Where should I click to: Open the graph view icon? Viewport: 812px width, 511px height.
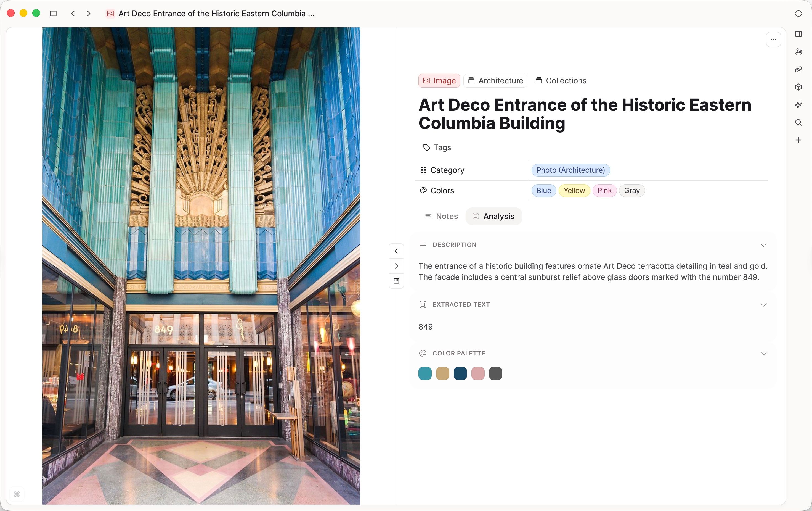pos(798,52)
